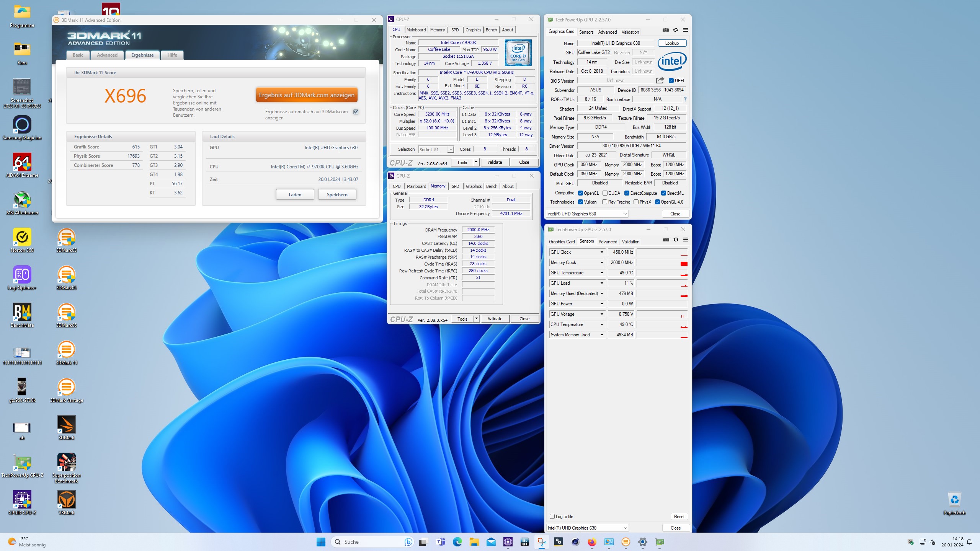Image resolution: width=980 pixels, height=551 pixels.
Task: Click Bus Interface question mark in GPU-Z
Action: (685, 99)
